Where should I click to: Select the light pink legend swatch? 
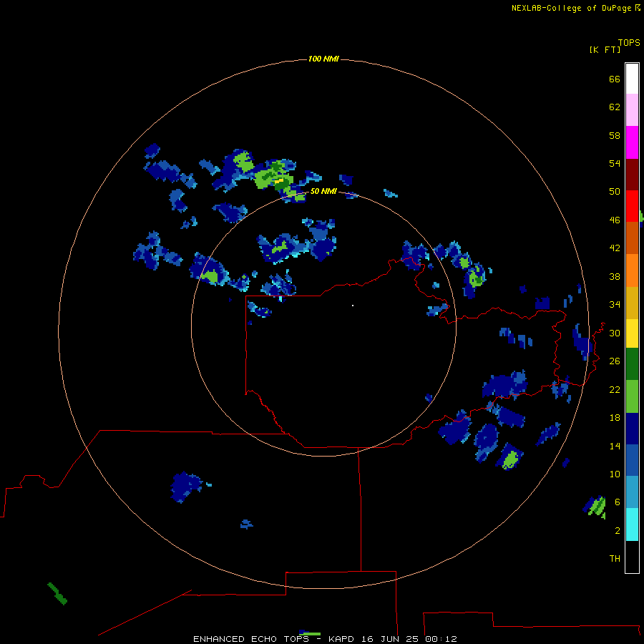tap(632, 110)
